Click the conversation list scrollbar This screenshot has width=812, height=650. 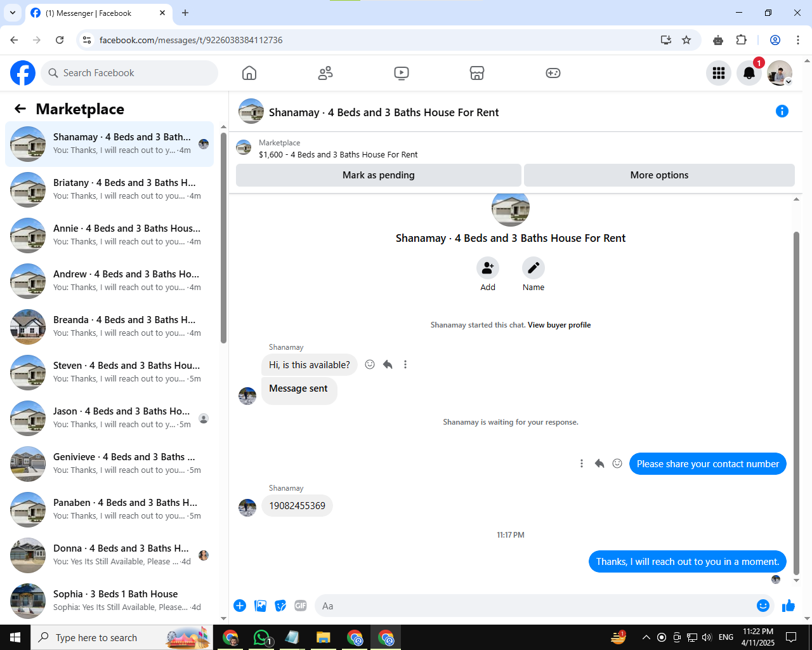coord(223,238)
